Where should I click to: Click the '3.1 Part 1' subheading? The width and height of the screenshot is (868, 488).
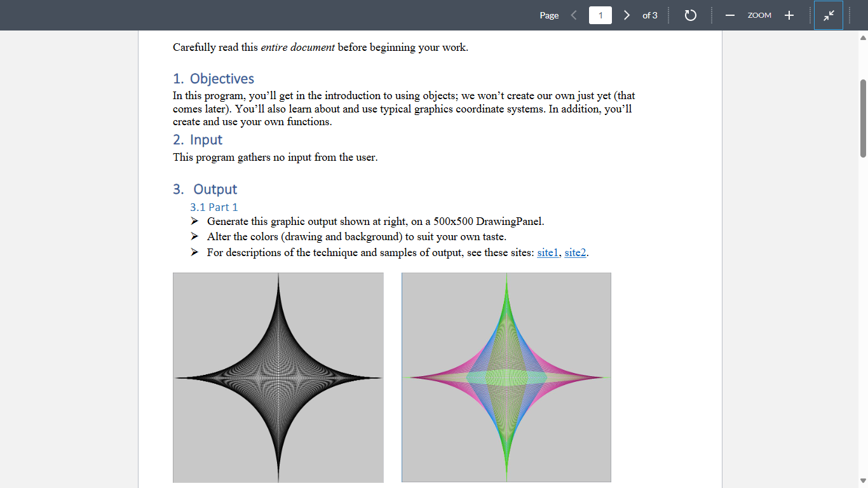coord(214,207)
